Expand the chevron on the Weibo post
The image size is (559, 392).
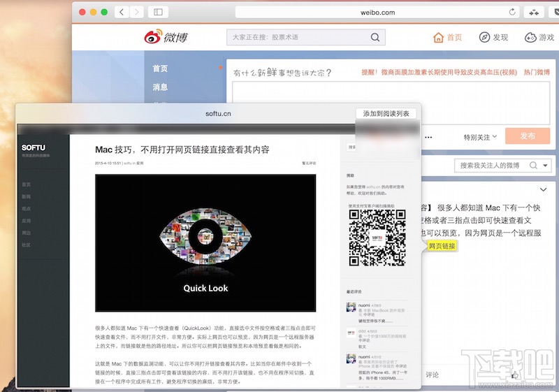click(x=543, y=189)
